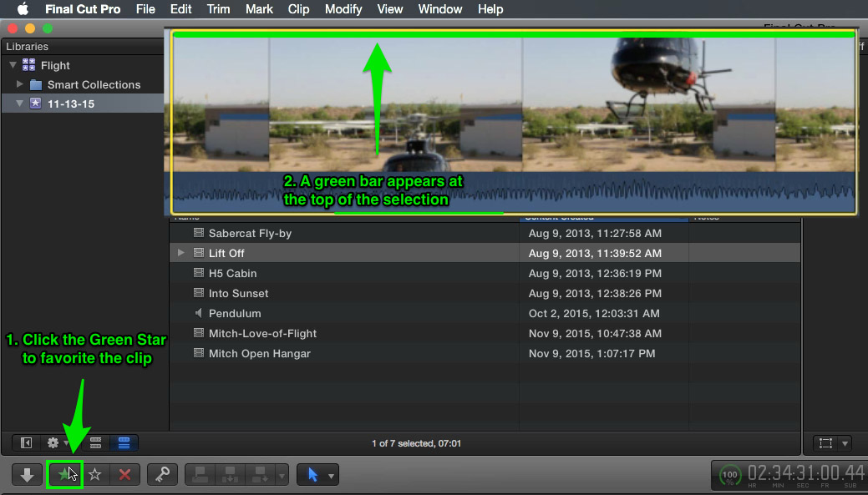Select the Smart Collections folder icon
Viewport: 868px width, 495px height.
click(36, 84)
